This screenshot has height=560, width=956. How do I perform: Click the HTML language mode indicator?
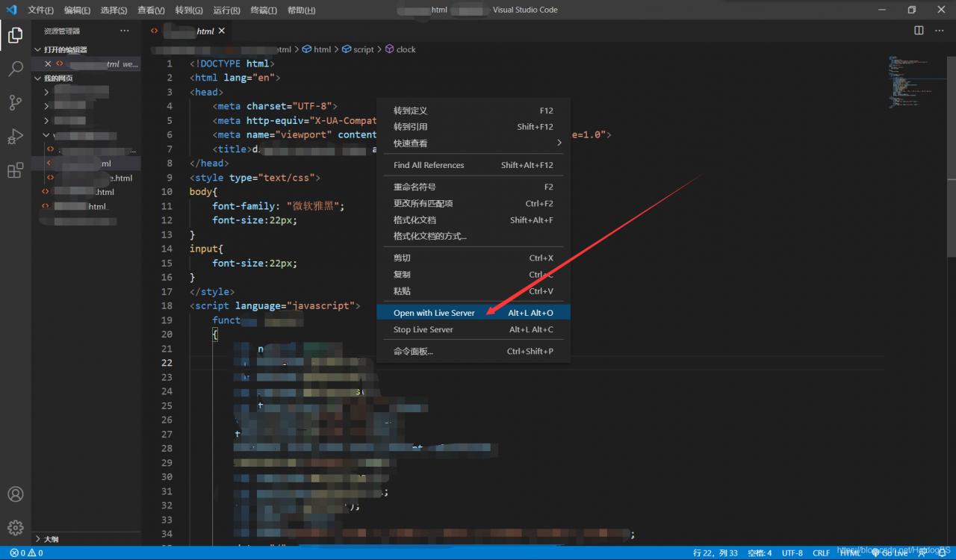[850, 553]
